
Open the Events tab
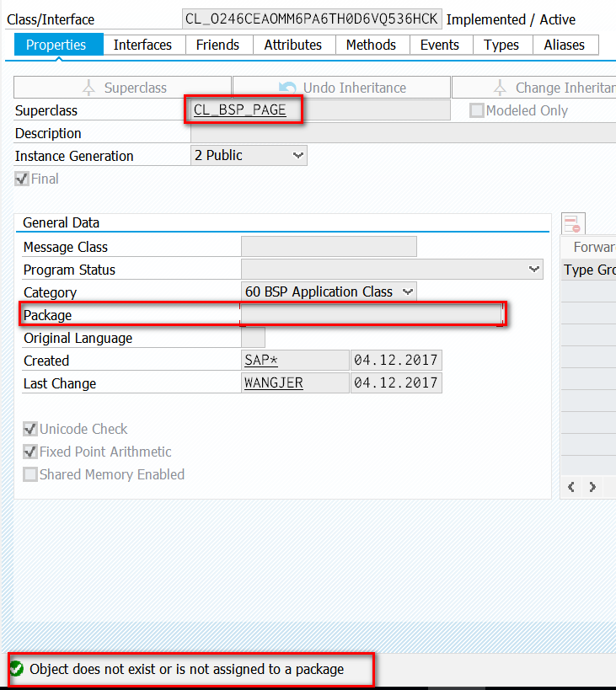(x=440, y=45)
